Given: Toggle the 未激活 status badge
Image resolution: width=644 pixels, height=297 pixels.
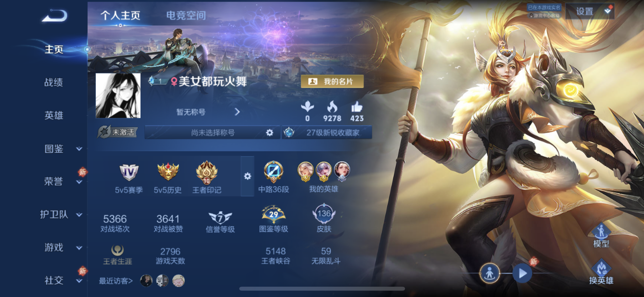Looking at the screenshot, I should [x=117, y=132].
